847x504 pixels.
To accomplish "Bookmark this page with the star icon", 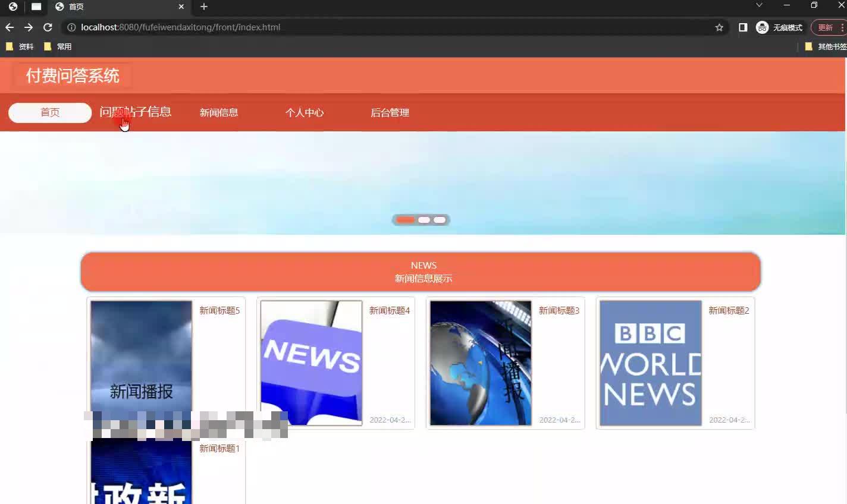I will click(719, 27).
